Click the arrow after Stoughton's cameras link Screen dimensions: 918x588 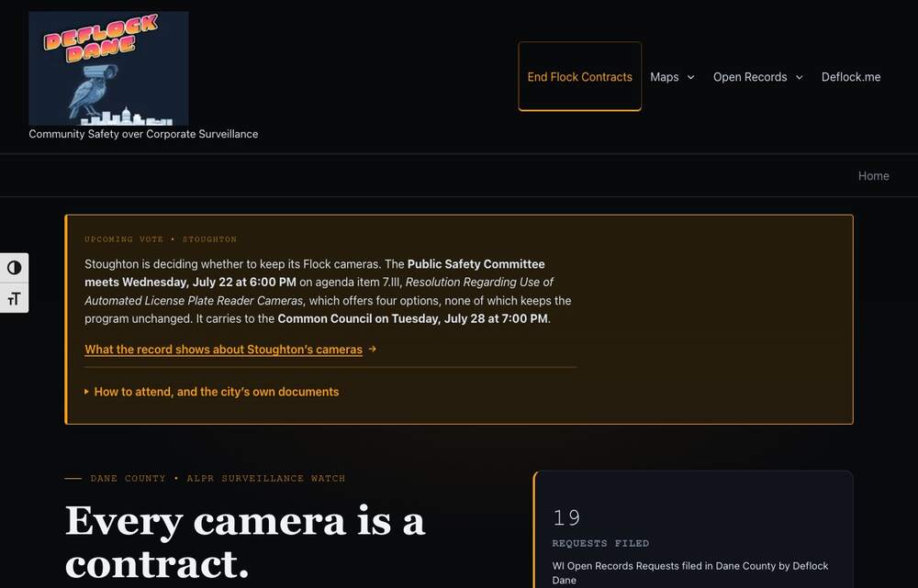[373, 349]
